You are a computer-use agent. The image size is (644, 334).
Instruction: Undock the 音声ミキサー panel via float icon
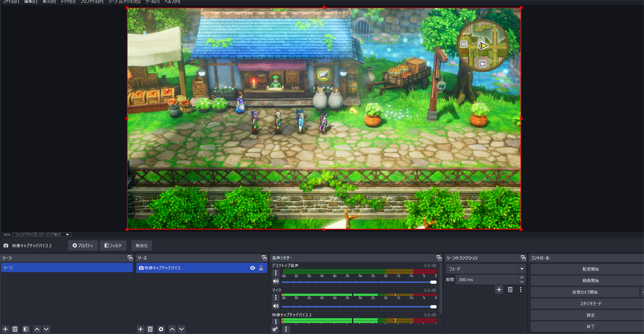439,258
